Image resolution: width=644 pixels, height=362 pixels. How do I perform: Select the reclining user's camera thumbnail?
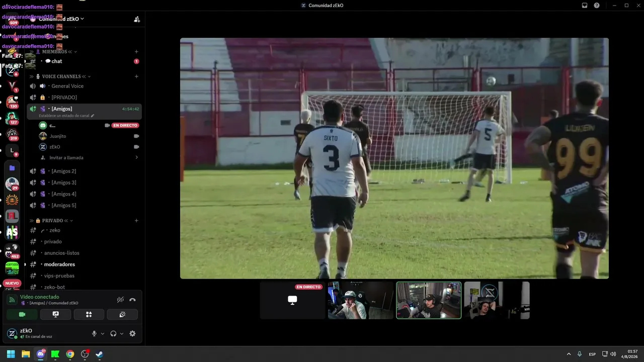[497, 300]
